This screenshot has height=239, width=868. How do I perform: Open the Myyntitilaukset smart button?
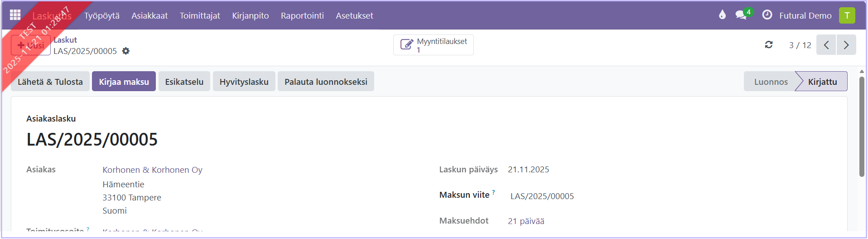tap(433, 45)
